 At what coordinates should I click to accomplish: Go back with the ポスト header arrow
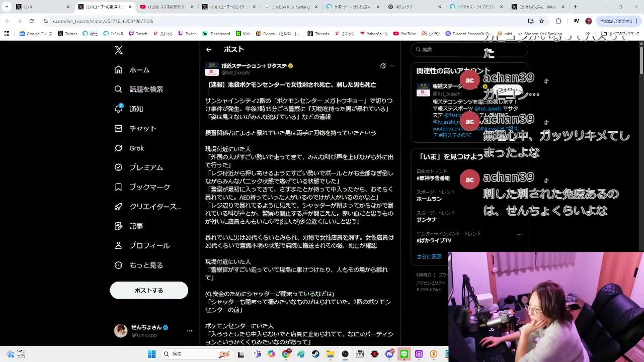click(x=209, y=49)
